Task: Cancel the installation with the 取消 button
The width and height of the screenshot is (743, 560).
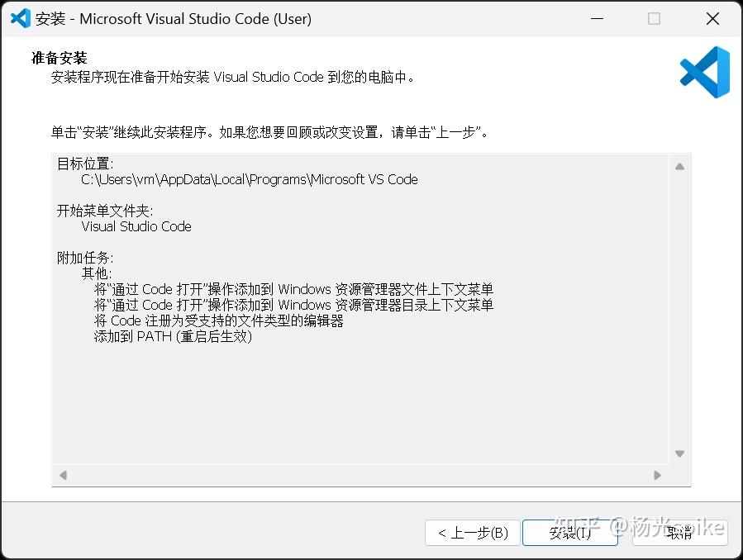Action: click(x=680, y=533)
